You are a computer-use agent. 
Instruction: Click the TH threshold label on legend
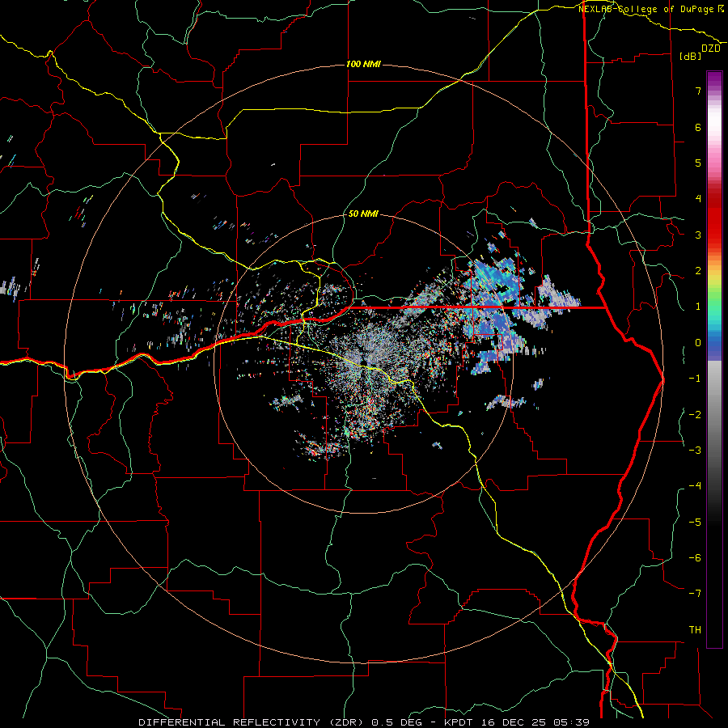pos(695,630)
